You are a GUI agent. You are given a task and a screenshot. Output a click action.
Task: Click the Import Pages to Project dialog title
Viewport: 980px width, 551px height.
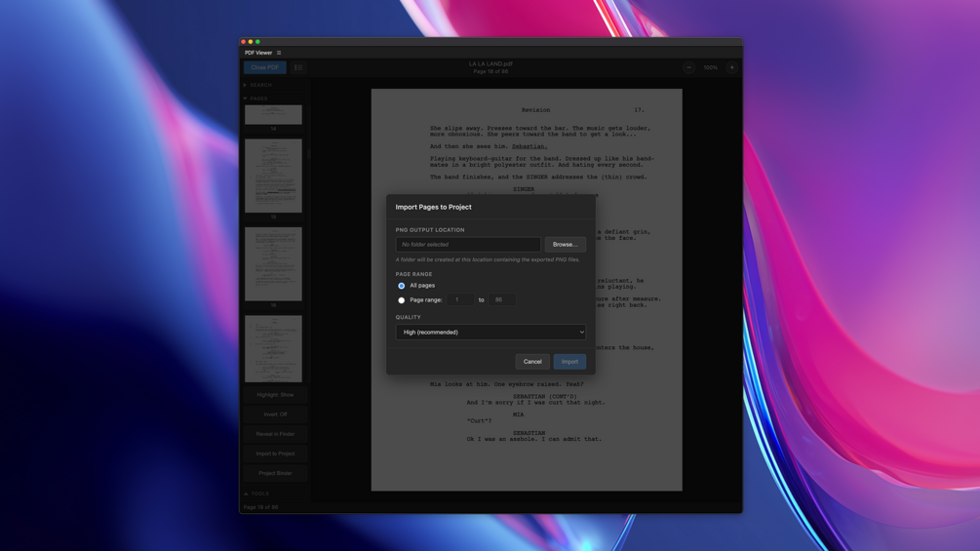point(433,207)
